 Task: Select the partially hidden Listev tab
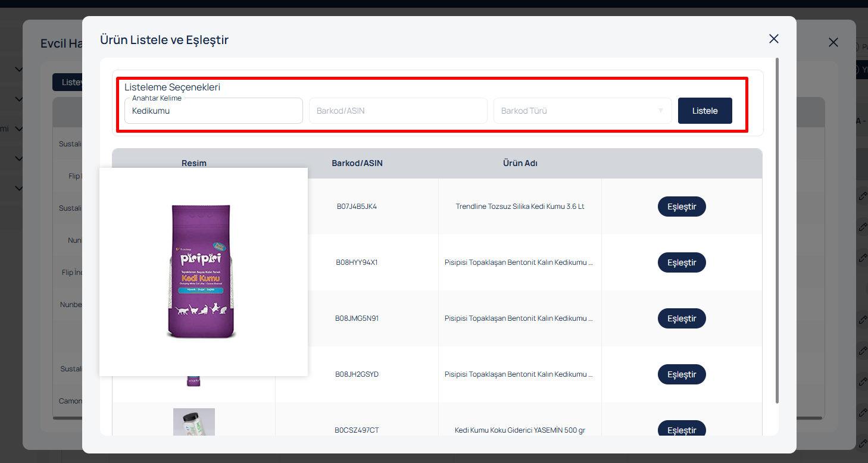[x=67, y=82]
